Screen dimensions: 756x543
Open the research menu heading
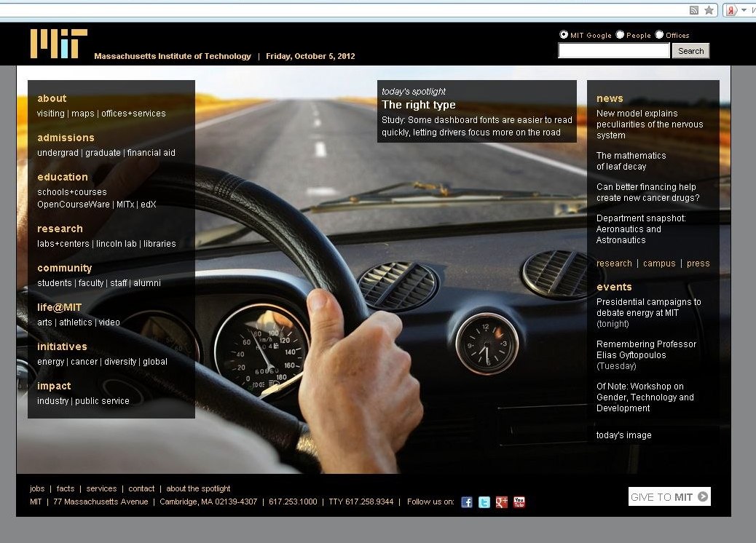(x=60, y=229)
